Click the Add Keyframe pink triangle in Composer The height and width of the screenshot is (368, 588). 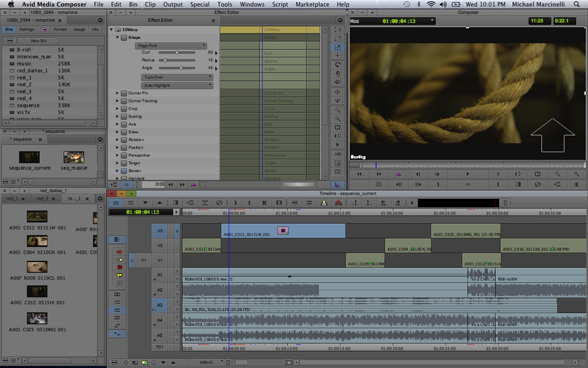point(398,175)
